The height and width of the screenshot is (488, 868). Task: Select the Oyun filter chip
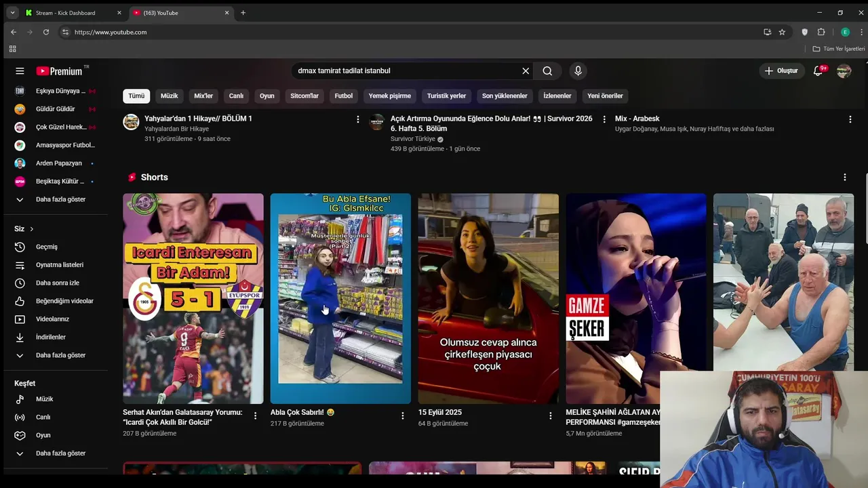click(267, 96)
